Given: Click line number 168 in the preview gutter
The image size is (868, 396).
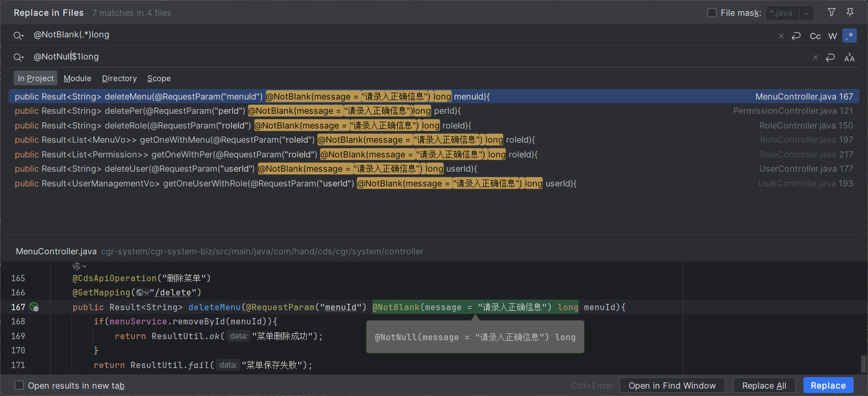Looking at the screenshot, I should coord(18,321).
